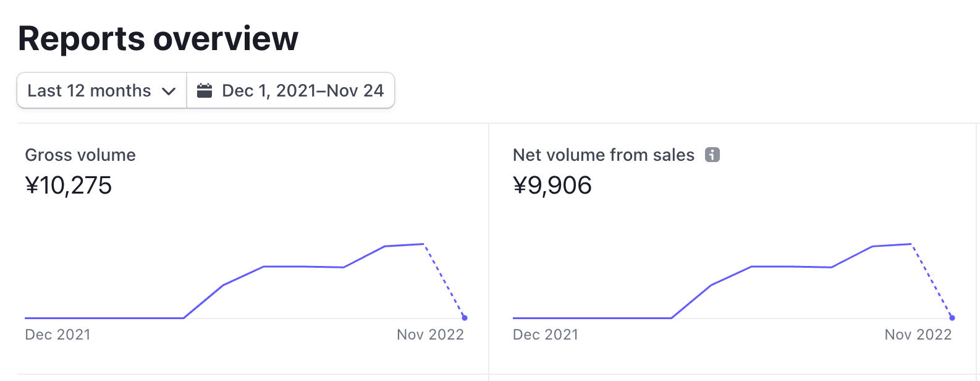The height and width of the screenshot is (381, 980).
Task: Click Dec 2021 label under Net volume chart
Action: [546, 335]
